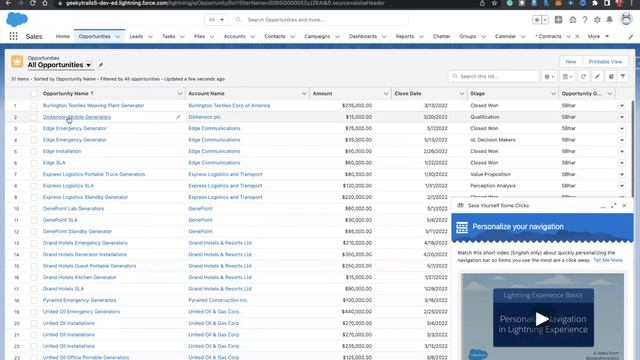Open the Help question mark icon
The image size is (640, 360).
tap(585, 20)
